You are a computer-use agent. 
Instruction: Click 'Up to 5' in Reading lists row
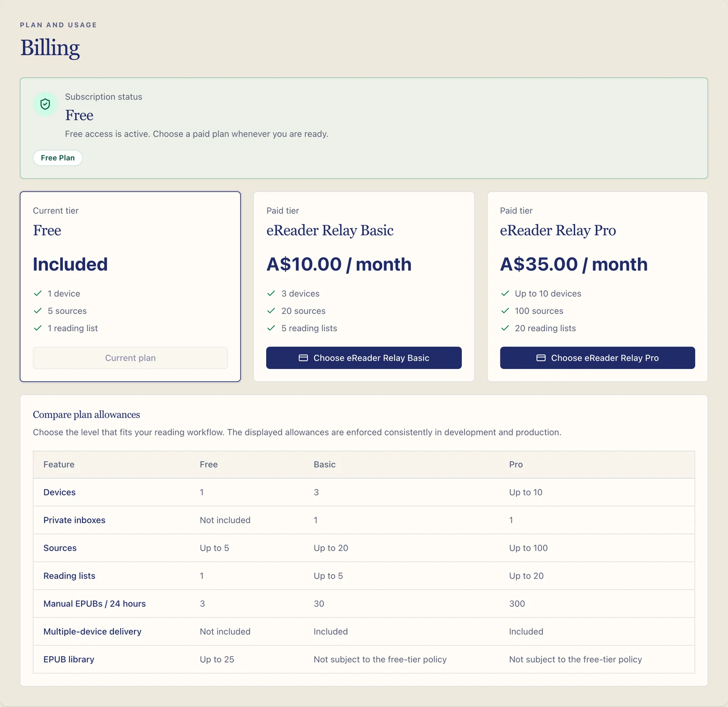click(x=329, y=576)
